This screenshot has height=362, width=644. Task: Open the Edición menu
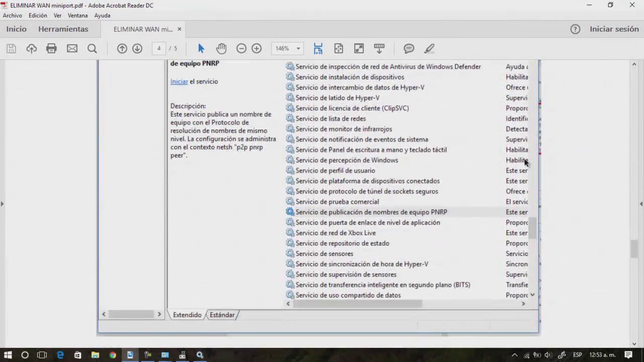38,16
